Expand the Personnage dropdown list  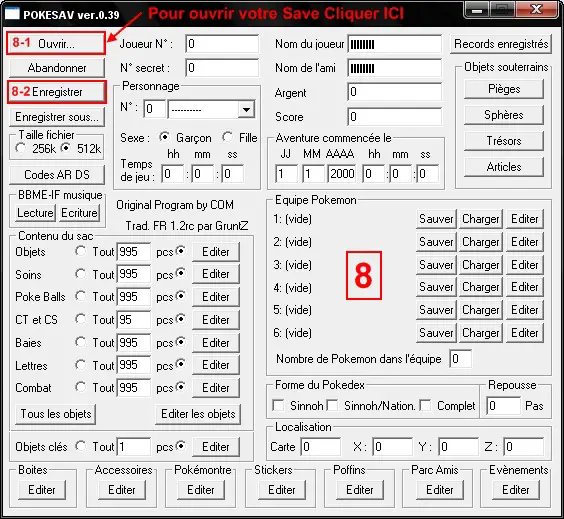click(x=246, y=110)
